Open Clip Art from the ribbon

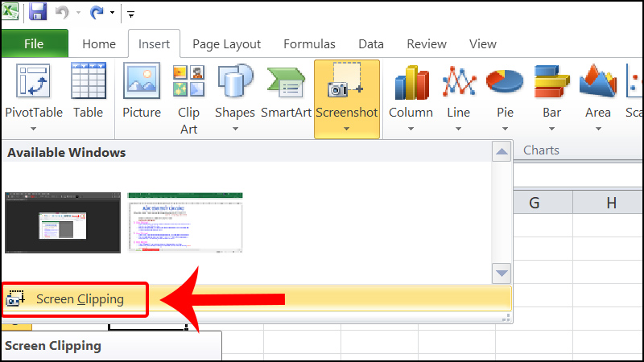pos(188,82)
